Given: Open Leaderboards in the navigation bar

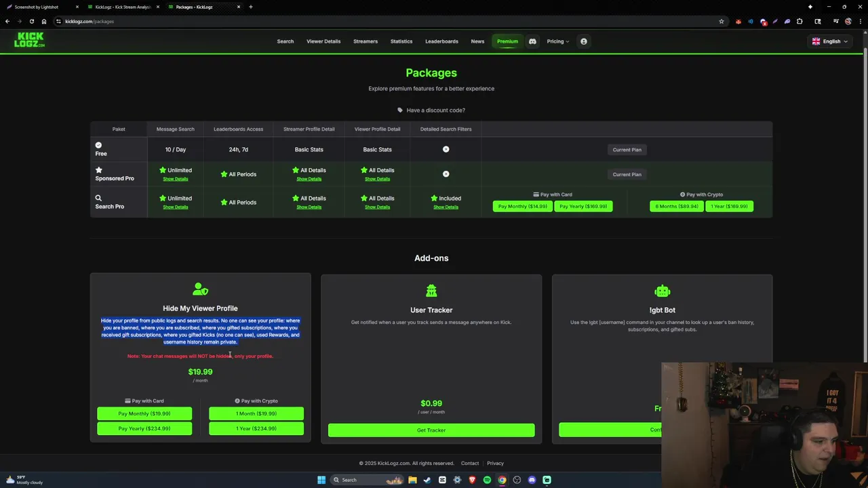Looking at the screenshot, I should point(441,41).
